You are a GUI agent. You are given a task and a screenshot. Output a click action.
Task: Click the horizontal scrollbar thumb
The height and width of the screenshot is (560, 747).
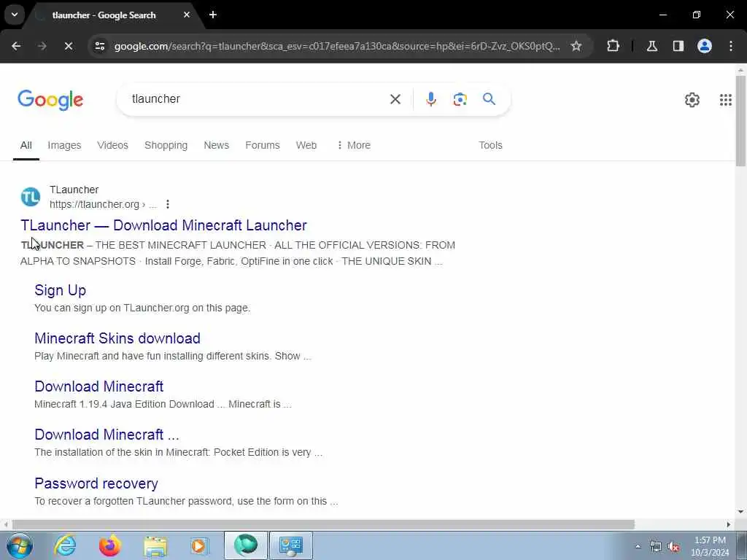pyautogui.click(x=323, y=524)
